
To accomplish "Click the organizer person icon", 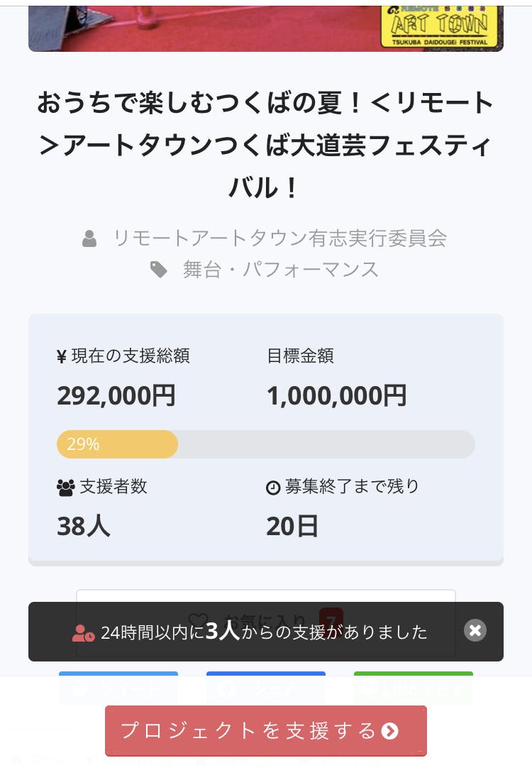I will coord(89,238).
